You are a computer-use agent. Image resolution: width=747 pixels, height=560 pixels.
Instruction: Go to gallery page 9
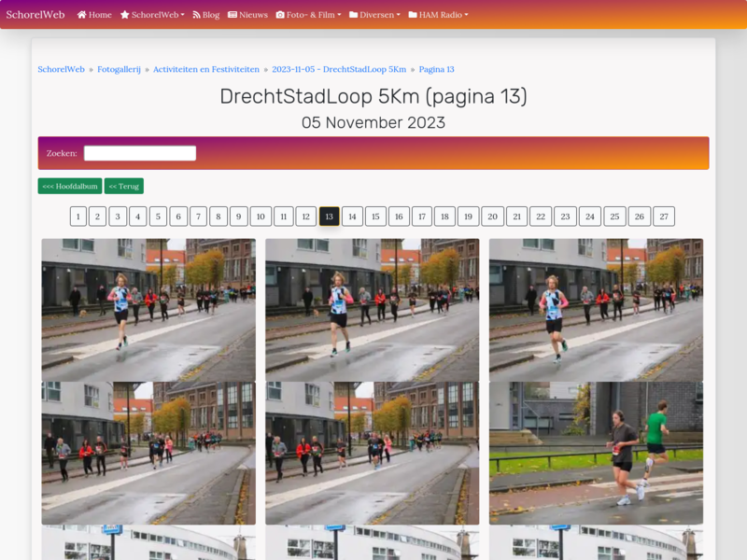coord(239,217)
